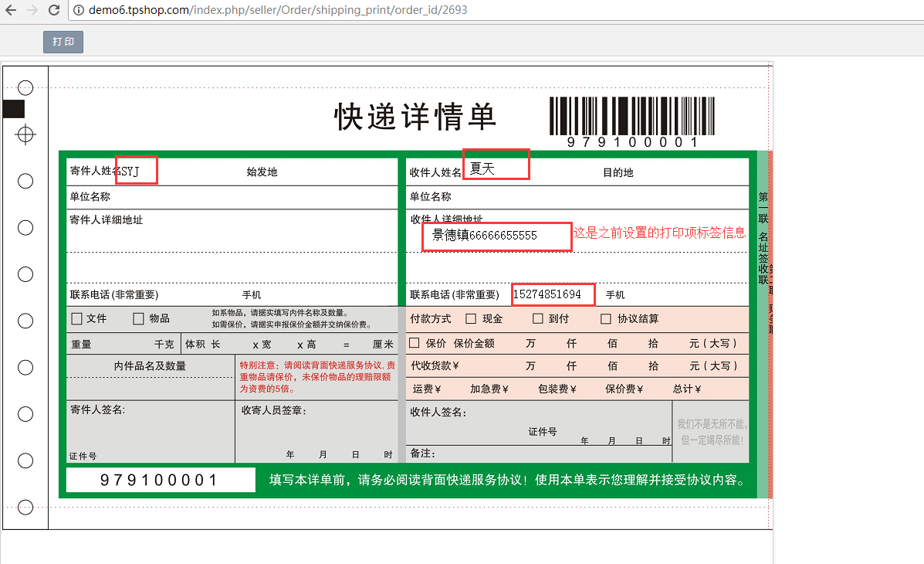The height and width of the screenshot is (564, 924).
Task: Click the recipient address box 景德镇66666655555
Action: pyautogui.click(x=496, y=236)
